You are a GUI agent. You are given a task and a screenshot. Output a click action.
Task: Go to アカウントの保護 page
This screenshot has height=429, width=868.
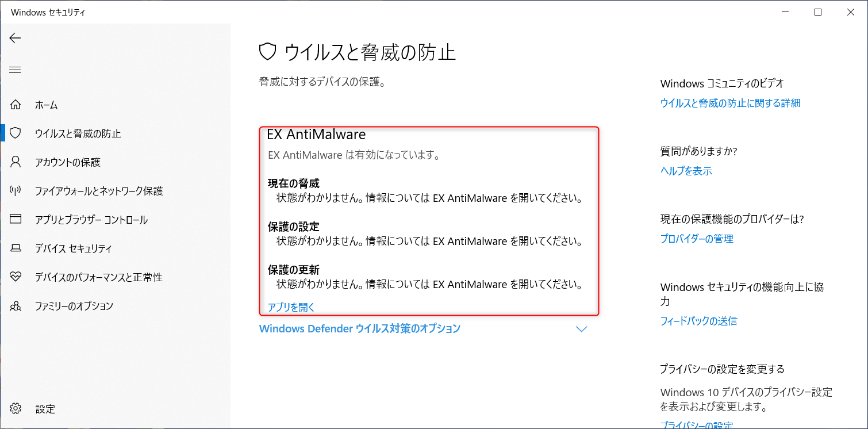pos(115,162)
